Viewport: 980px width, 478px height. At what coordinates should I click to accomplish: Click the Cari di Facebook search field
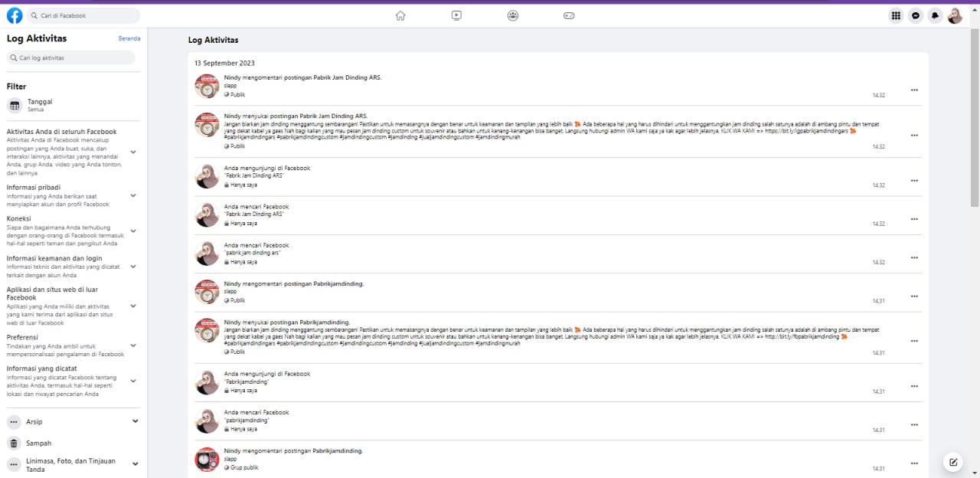pyautogui.click(x=83, y=15)
